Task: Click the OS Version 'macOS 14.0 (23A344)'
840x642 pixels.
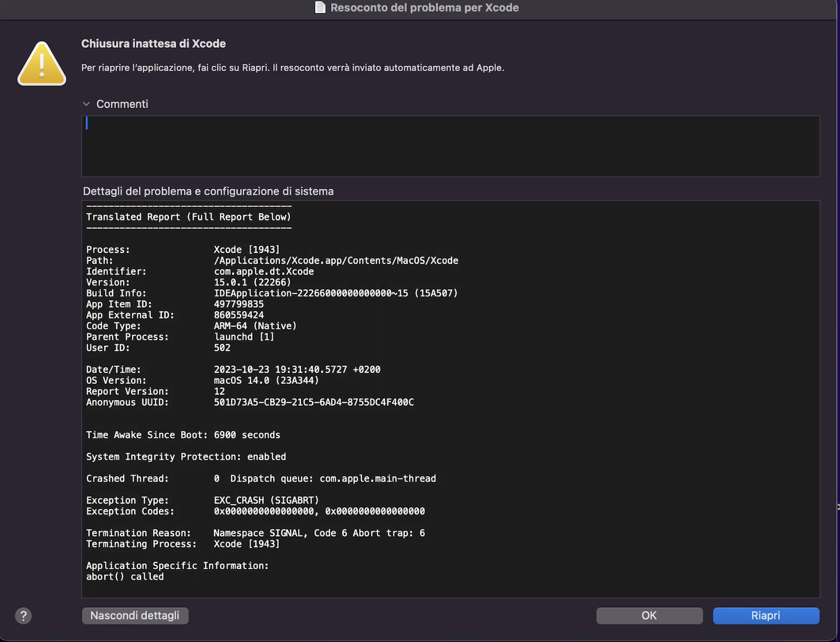Action: point(266,381)
